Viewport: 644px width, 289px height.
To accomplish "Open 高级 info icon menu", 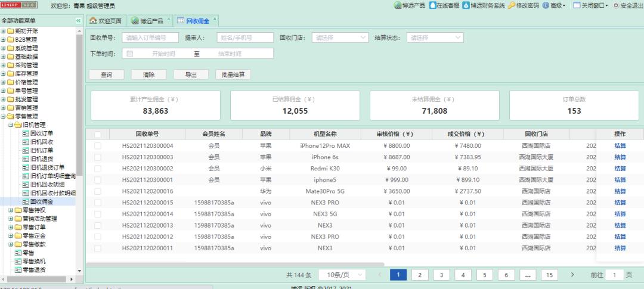I will 546,5.
